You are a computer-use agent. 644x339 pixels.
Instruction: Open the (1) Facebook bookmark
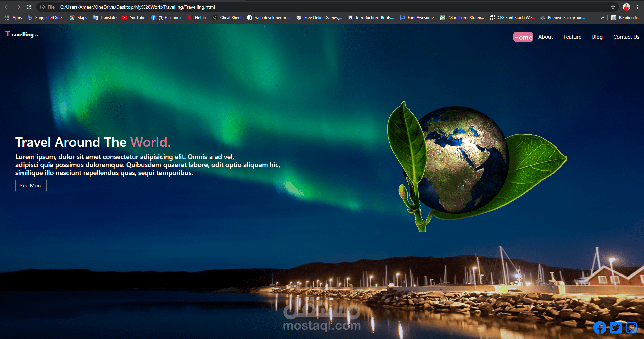coord(166,18)
